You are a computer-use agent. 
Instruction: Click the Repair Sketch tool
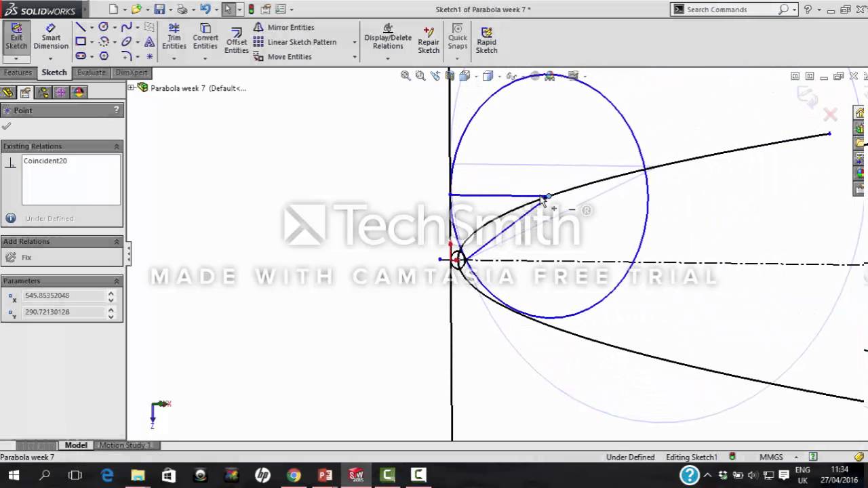(x=429, y=41)
